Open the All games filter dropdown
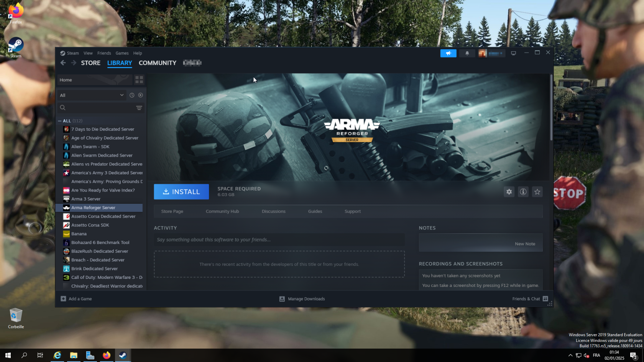The height and width of the screenshot is (362, 644). pyautogui.click(x=92, y=95)
